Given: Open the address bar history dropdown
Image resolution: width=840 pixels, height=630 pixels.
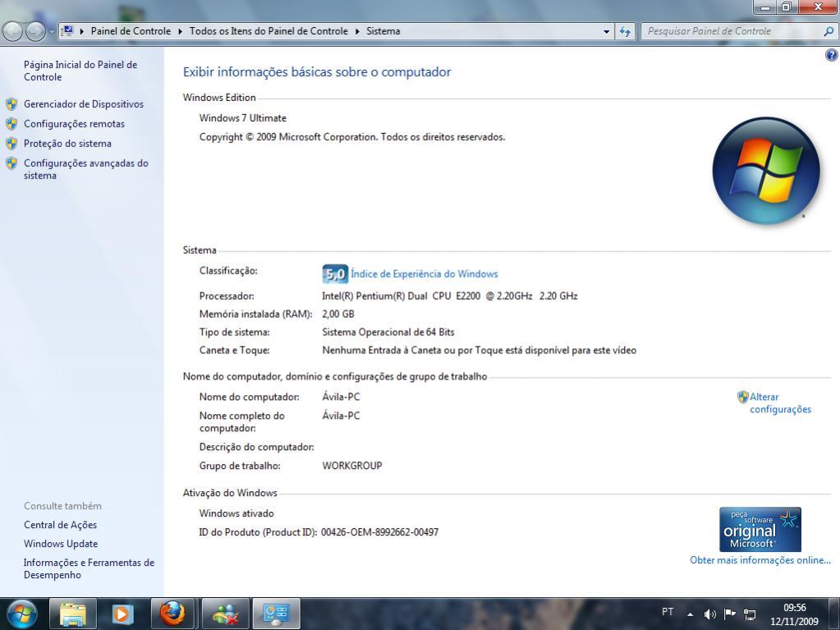Looking at the screenshot, I should pos(607,31).
